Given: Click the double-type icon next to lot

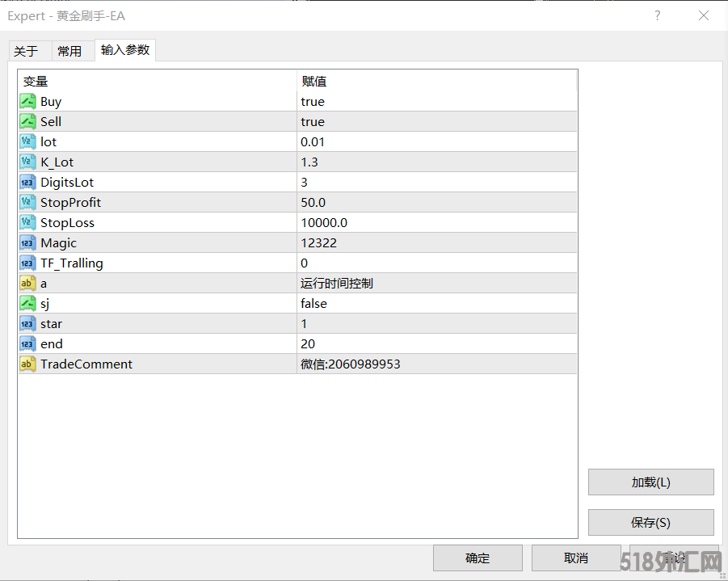Looking at the screenshot, I should pyautogui.click(x=27, y=141).
